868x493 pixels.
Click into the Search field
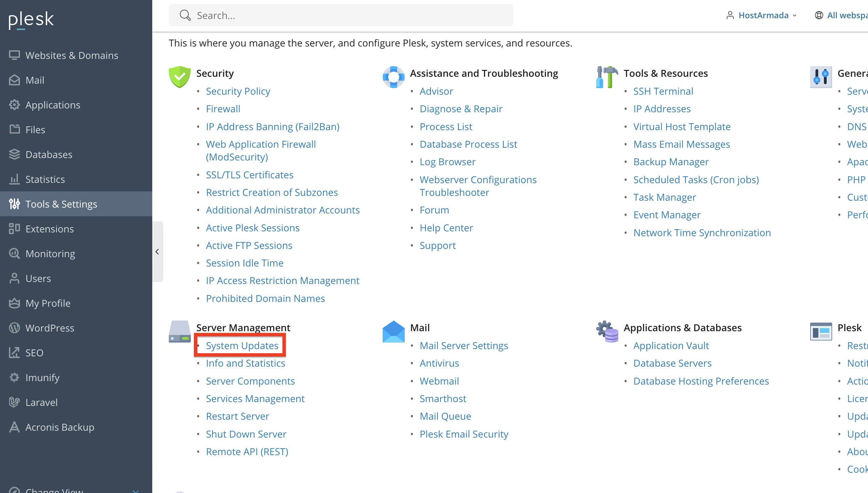tap(341, 15)
